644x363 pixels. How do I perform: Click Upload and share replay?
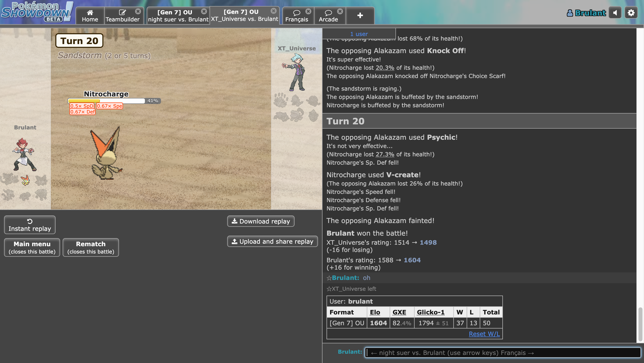pos(272,241)
